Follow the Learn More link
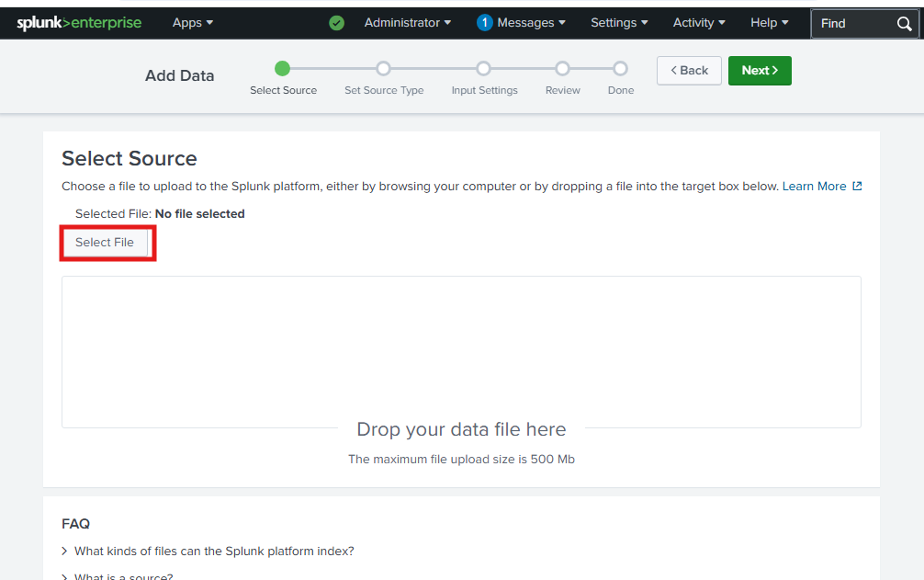This screenshot has height=580, width=924. tap(814, 187)
